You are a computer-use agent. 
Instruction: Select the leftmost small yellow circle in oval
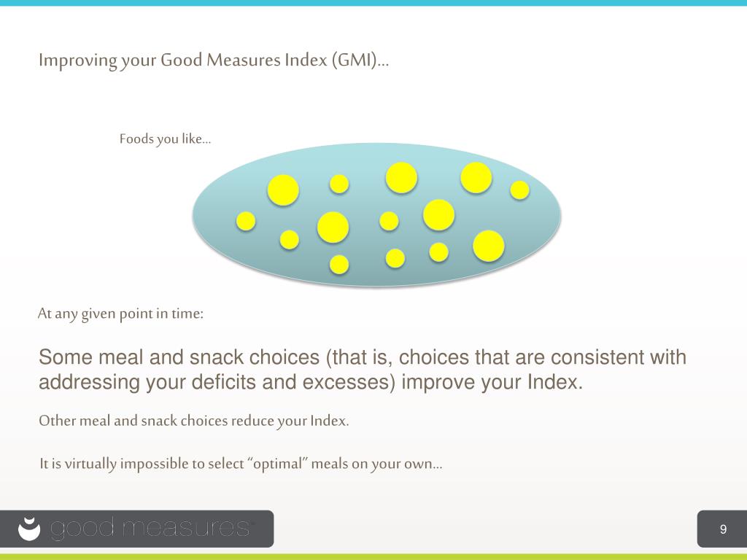[246, 222]
